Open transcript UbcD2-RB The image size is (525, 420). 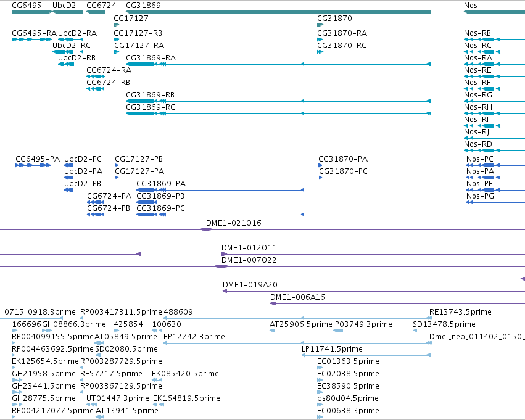click(x=76, y=58)
